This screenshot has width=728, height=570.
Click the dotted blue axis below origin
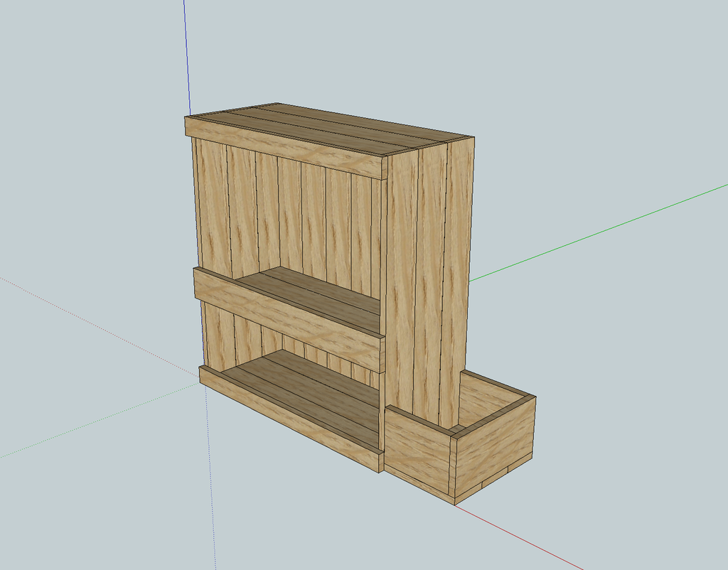(x=211, y=478)
